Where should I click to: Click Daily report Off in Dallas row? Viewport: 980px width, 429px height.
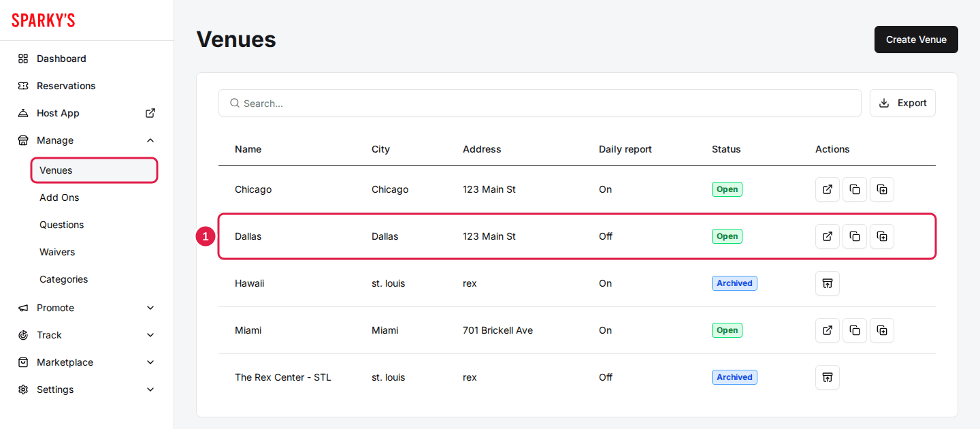606,236
